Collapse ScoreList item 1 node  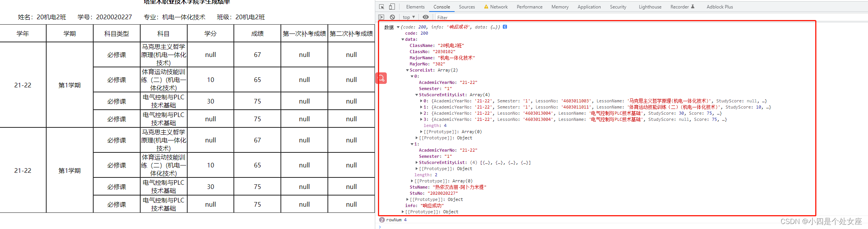pos(412,144)
